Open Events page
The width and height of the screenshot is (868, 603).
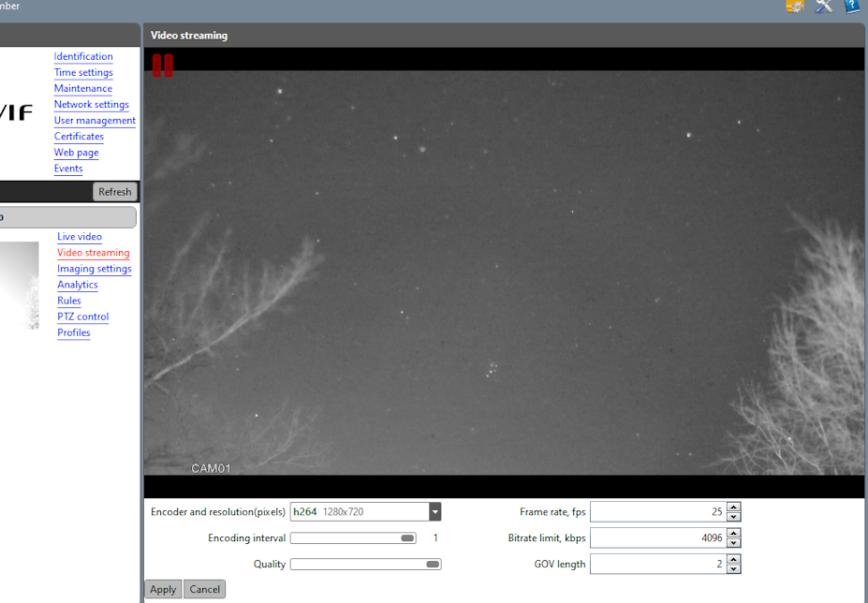(68, 169)
